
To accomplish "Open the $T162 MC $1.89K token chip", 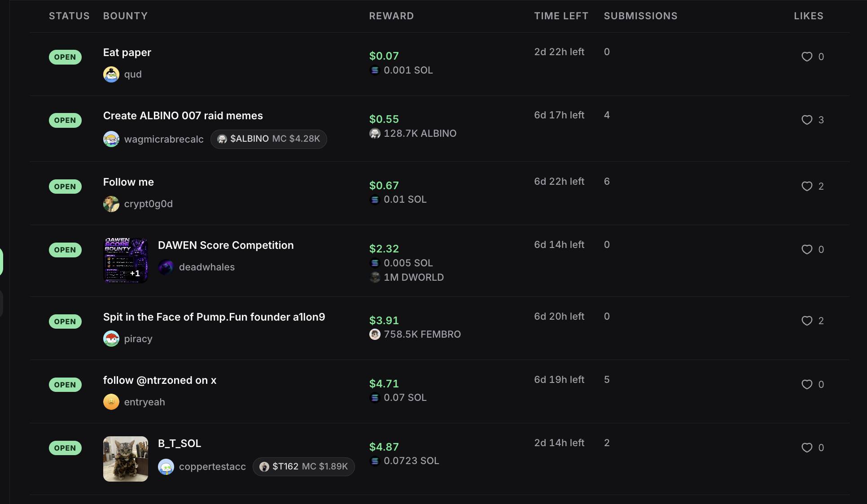I will pos(304,467).
